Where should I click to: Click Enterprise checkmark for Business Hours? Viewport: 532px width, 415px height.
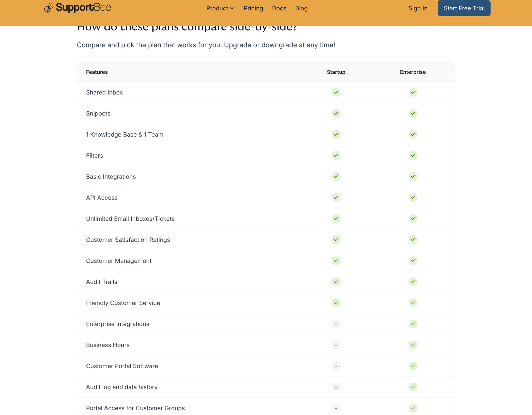click(x=413, y=345)
